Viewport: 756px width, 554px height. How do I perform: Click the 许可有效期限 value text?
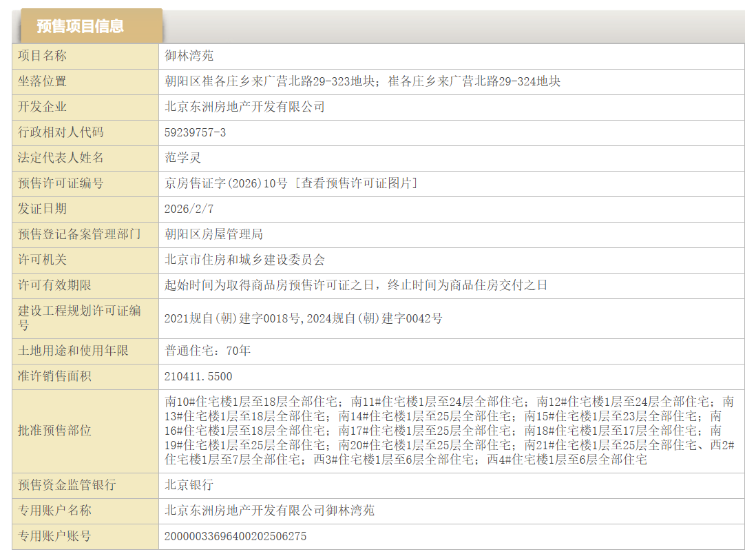pos(356,285)
